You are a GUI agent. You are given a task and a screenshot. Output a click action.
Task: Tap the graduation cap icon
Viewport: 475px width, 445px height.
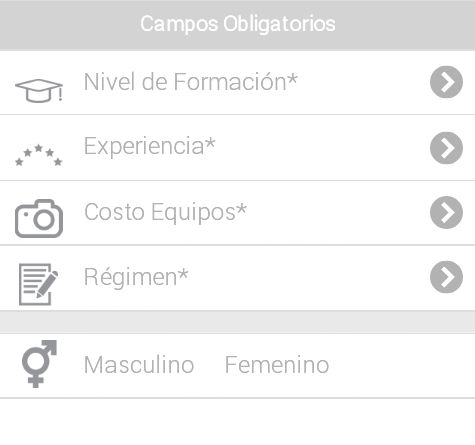tap(37, 90)
